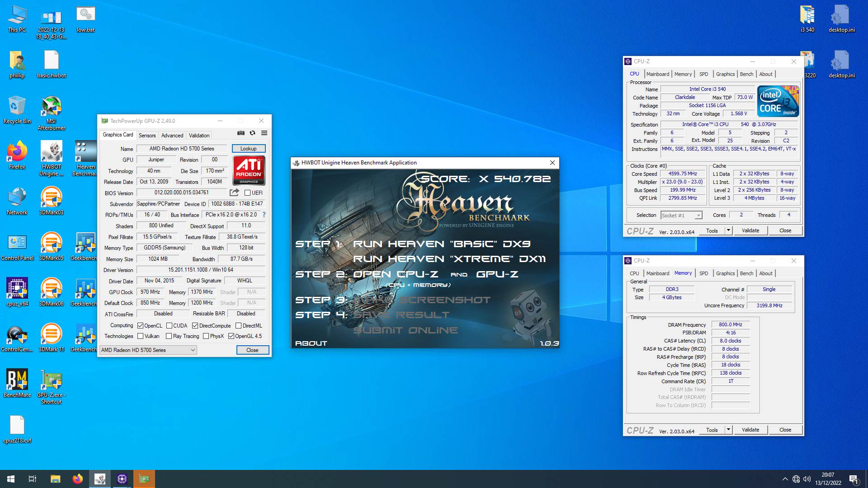
Task: Open the 3DMark 11 desktop icon
Action: 51,338
